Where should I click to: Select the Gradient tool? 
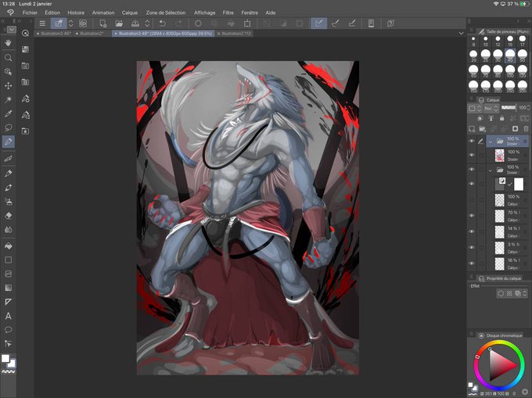click(9, 288)
